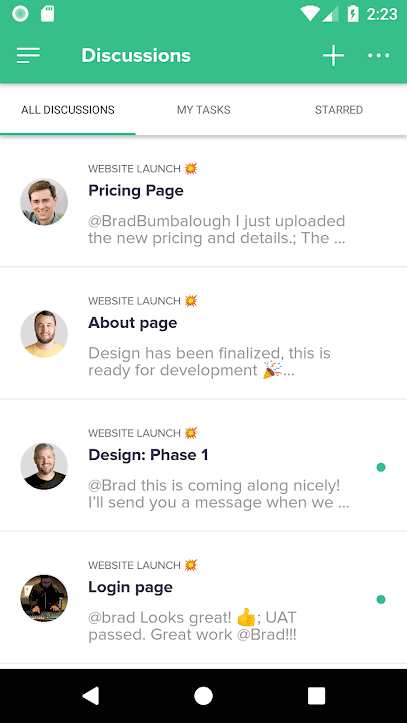The height and width of the screenshot is (723, 407).
Task: Tap the avatar on About page discussion
Action: [x=44, y=334]
